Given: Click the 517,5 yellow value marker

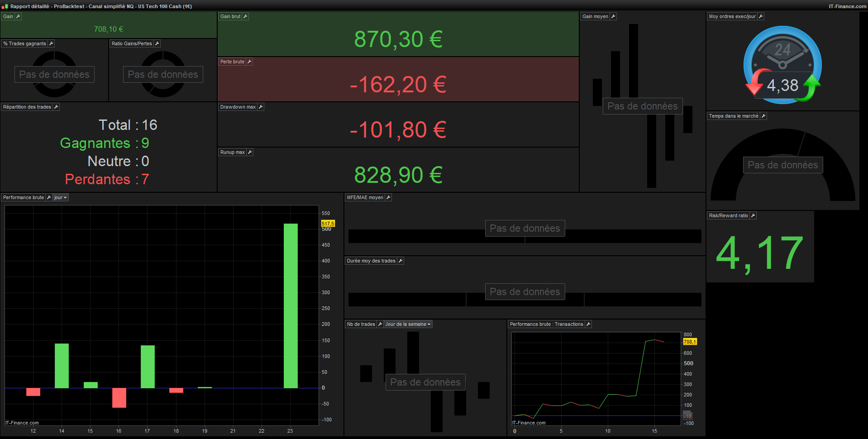Looking at the screenshot, I should pos(328,224).
